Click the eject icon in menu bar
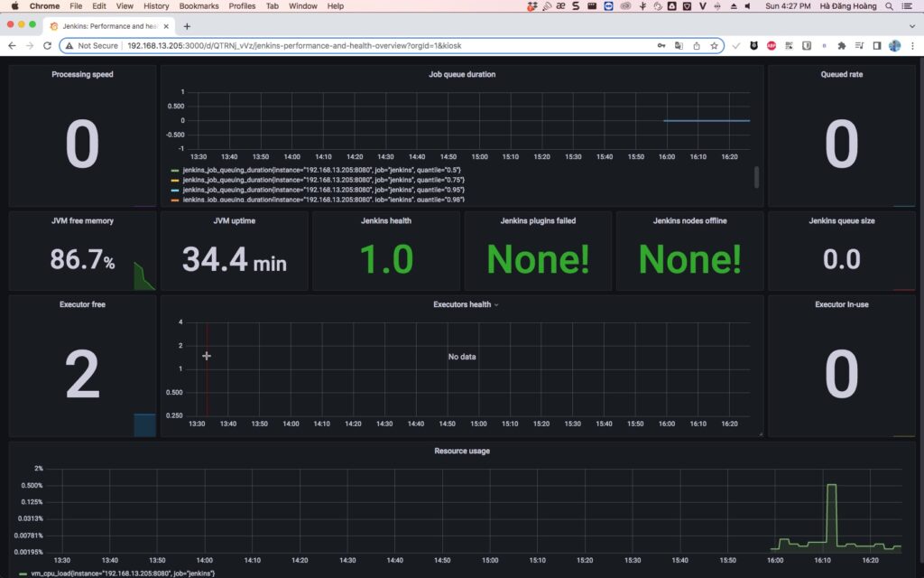The width and height of the screenshot is (924, 578). click(x=734, y=6)
